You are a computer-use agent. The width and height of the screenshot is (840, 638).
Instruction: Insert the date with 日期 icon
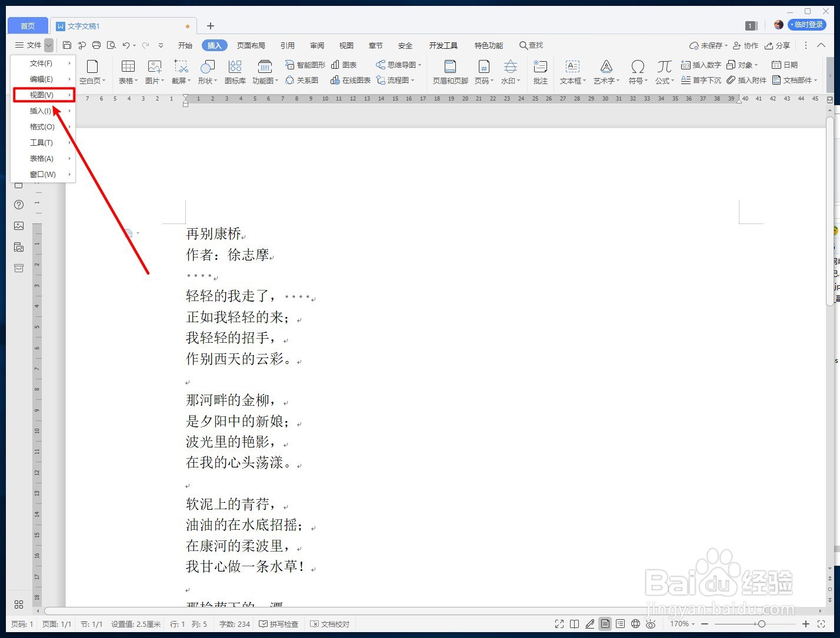(785, 65)
